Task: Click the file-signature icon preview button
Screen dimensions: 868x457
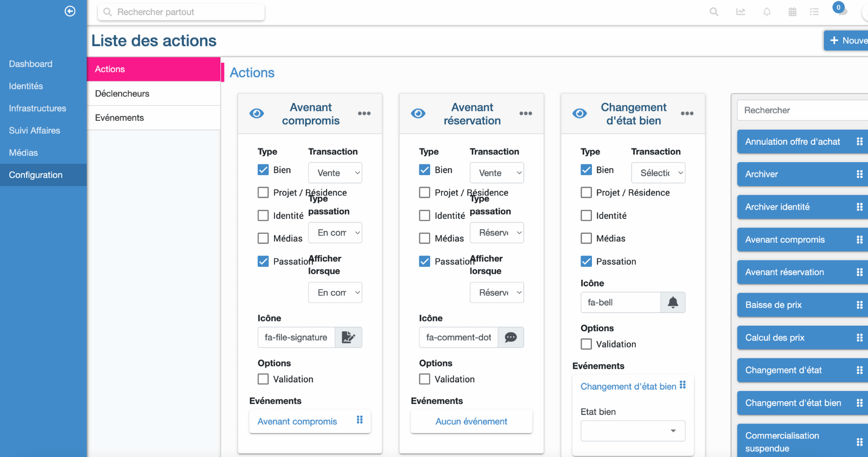Action: [x=348, y=337]
